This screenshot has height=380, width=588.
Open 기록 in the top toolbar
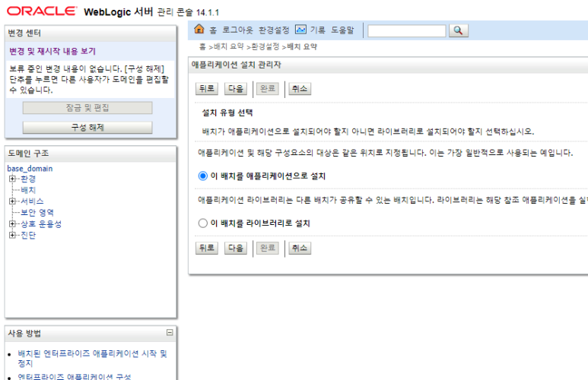pyautogui.click(x=318, y=30)
